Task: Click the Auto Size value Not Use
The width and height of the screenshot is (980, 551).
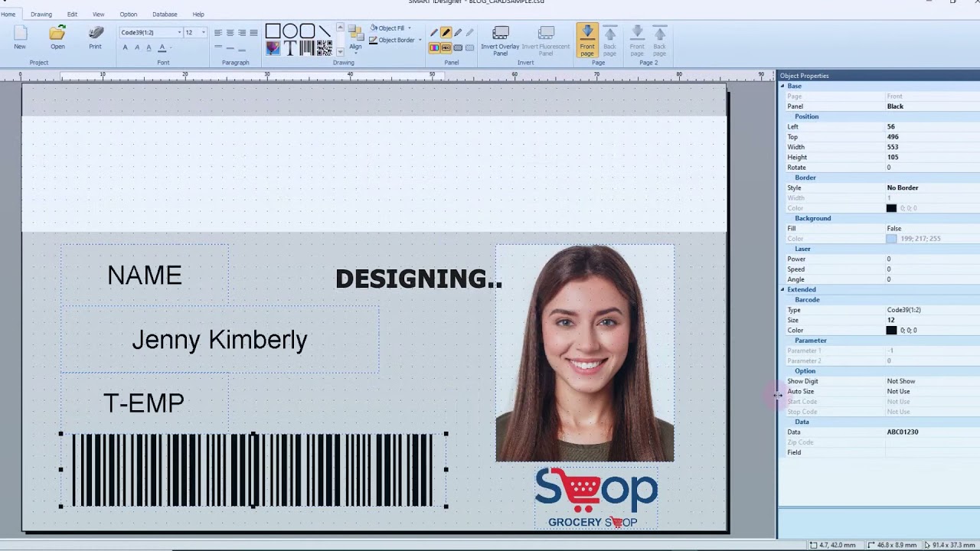Action: coord(933,391)
